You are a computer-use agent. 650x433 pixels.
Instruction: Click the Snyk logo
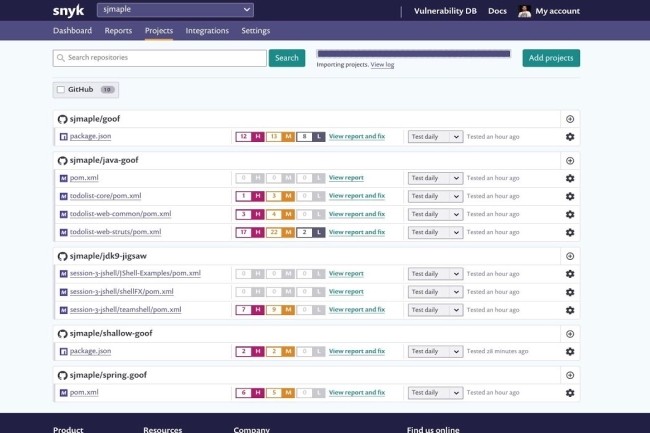click(x=68, y=11)
